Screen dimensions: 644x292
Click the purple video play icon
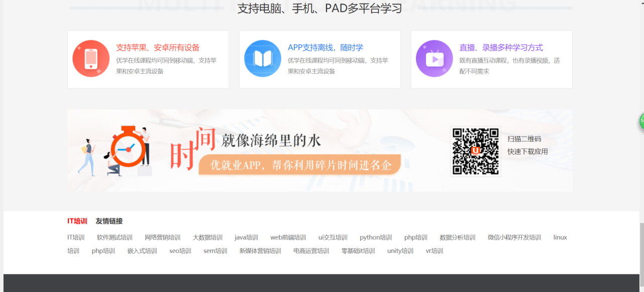point(434,59)
